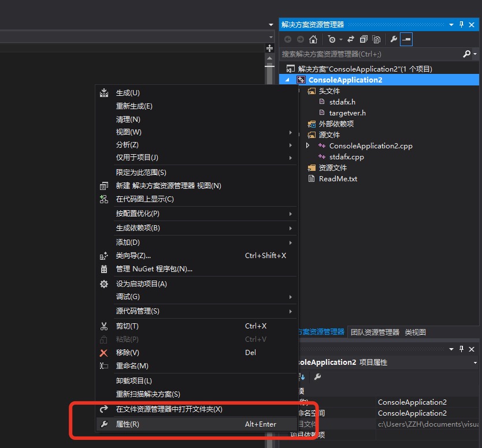Choose 清理(N) in the context menu

pyautogui.click(x=196, y=119)
